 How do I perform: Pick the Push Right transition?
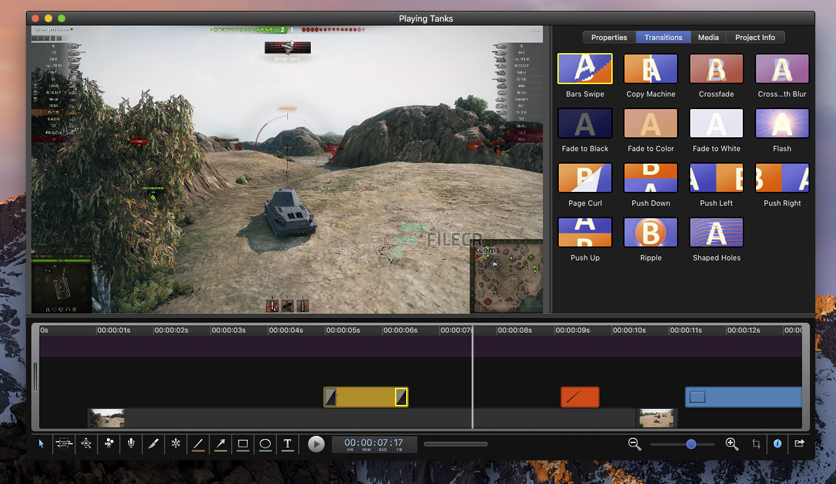pos(782,178)
